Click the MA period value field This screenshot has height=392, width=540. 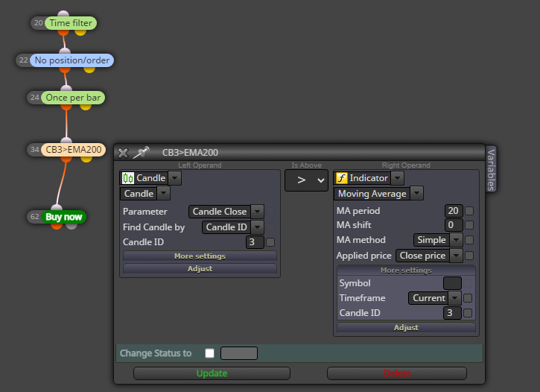(454, 211)
